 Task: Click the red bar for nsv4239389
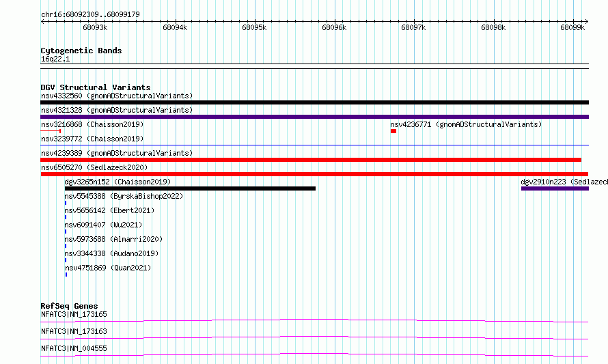(x=311, y=160)
